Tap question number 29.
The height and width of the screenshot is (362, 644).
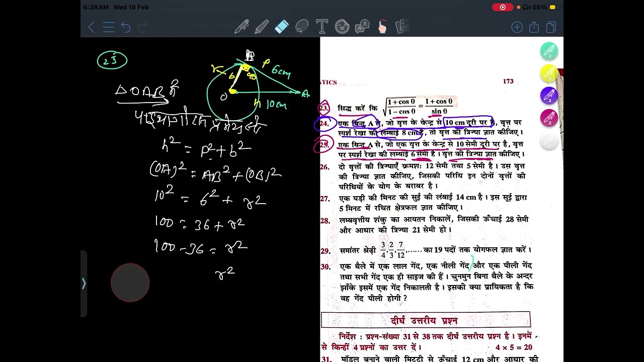[x=325, y=251]
